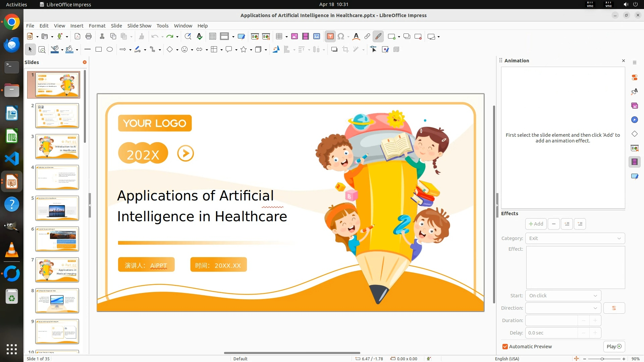The height and width of the screenshot is (362, 644).
Task: Click the zoom slider in status bar
Action: [x=602, y=359]
